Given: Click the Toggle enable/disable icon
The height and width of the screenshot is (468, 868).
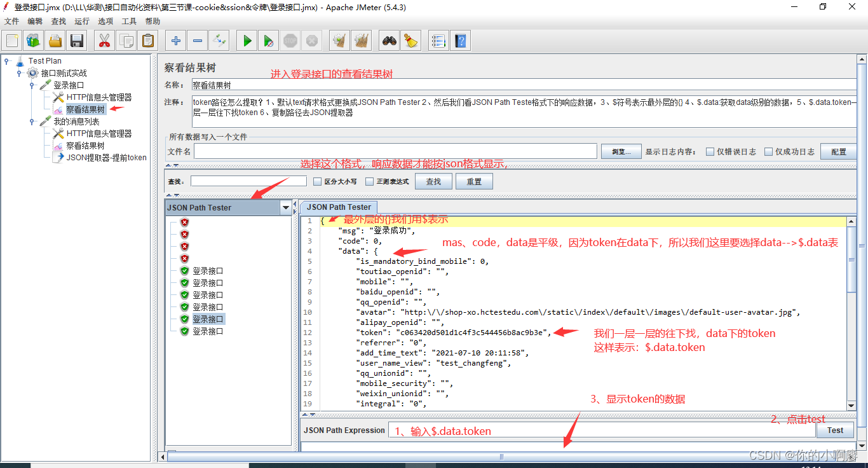Looking at the screenshot, I should [x=219, y=41].
